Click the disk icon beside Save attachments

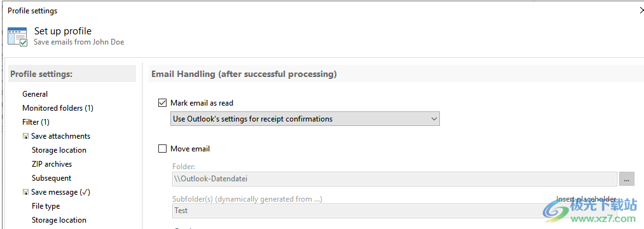25,136
